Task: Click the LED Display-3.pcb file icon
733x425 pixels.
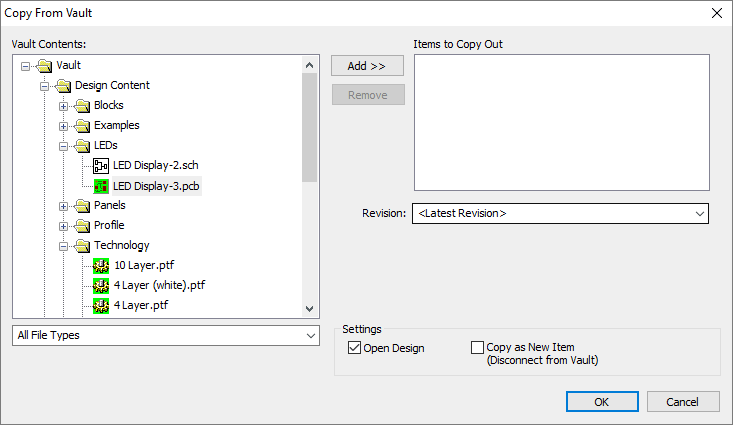Action: tap(101, 186)
